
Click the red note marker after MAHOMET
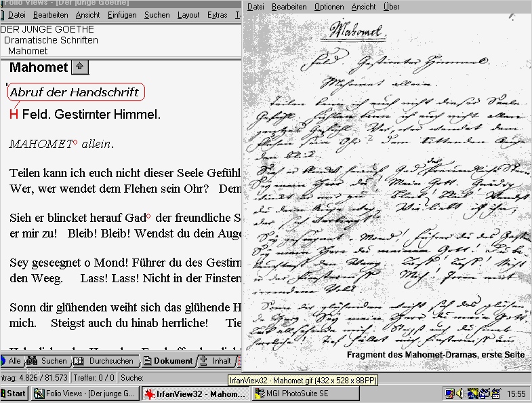(75, 142)
